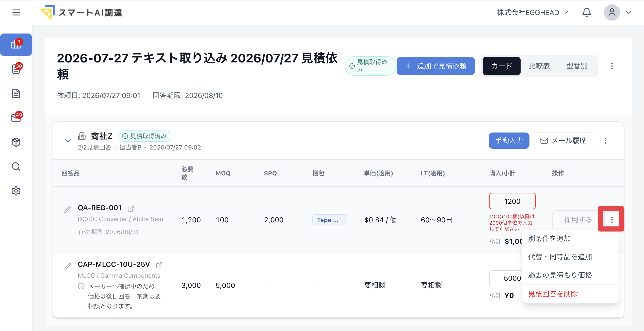Open the sidebar settings gear icon
This screenshot has height=331, width=644.
[x=16, y=191]
